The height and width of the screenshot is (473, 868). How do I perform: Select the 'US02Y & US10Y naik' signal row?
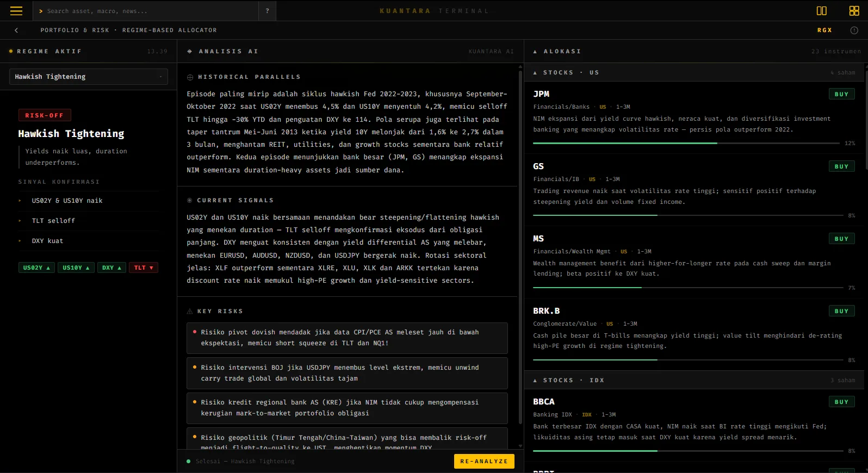pyautogui.click(x=89, y=201)
